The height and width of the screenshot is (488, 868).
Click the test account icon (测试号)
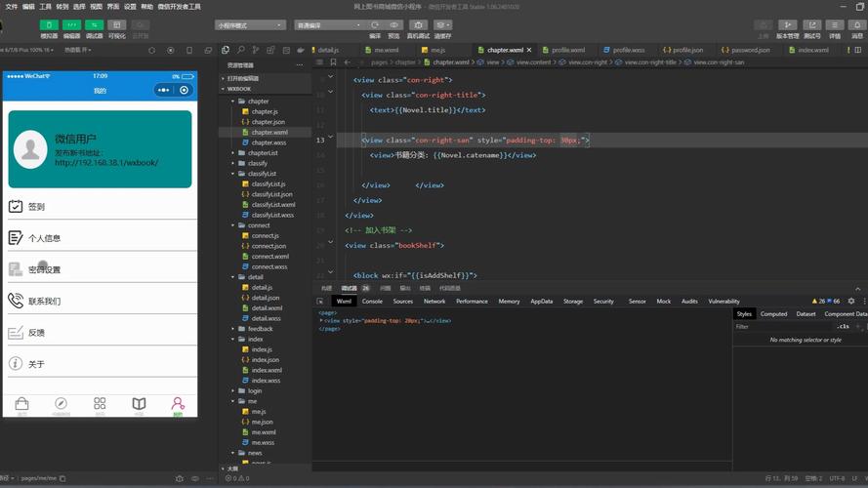811,25
